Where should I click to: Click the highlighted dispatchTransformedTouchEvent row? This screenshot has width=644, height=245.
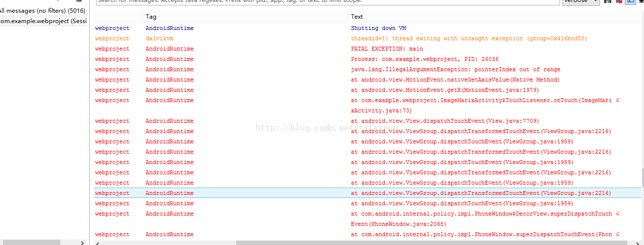pos(368,193)
